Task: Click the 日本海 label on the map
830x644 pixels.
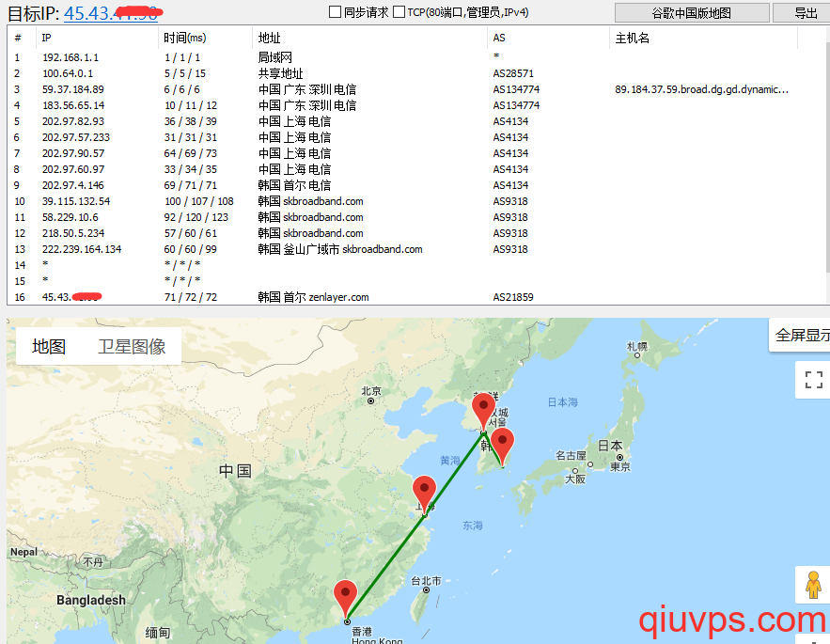Action: (563, 402)
